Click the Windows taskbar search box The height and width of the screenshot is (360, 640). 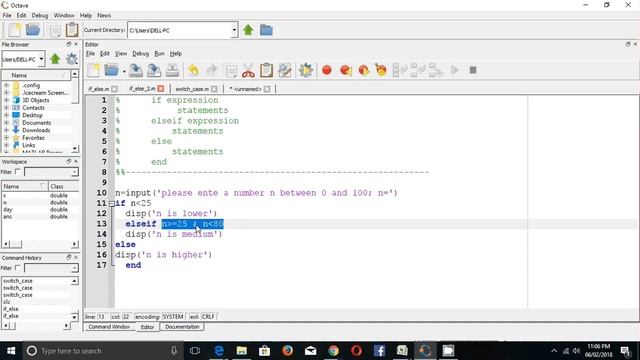tap(102, 351)
